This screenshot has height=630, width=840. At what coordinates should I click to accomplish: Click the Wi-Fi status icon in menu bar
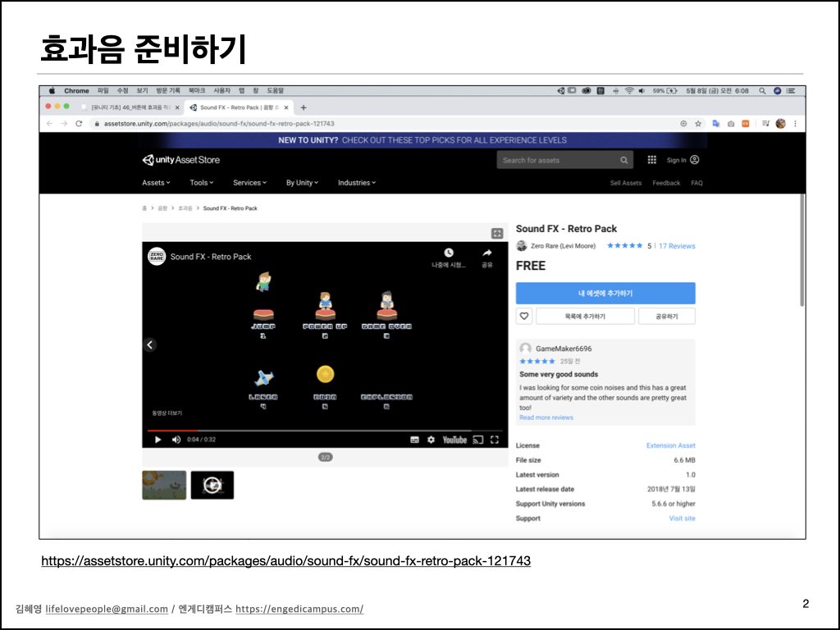[629, 91]
